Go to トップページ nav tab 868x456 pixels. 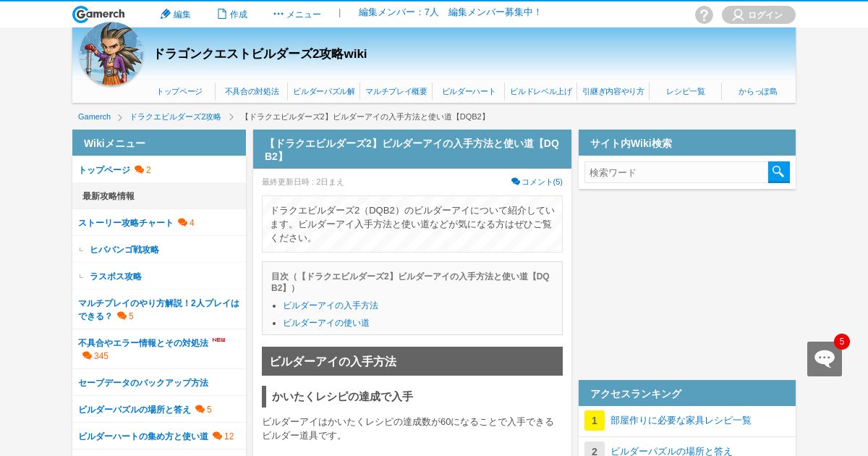pos(179,91)
